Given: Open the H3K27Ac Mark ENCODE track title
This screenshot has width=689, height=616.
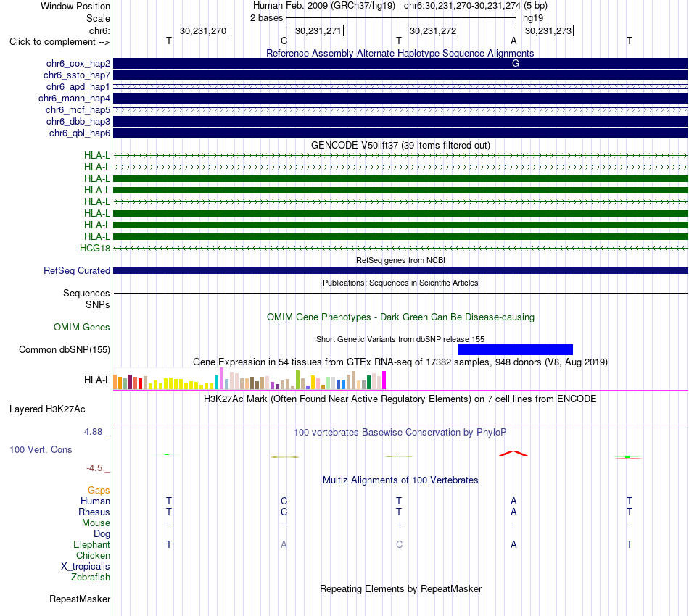Looking at the screenshot, I should coord(400,399).
